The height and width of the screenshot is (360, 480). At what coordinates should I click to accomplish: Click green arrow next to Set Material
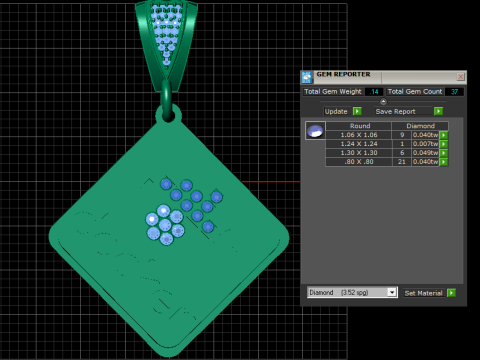point(451,293)
